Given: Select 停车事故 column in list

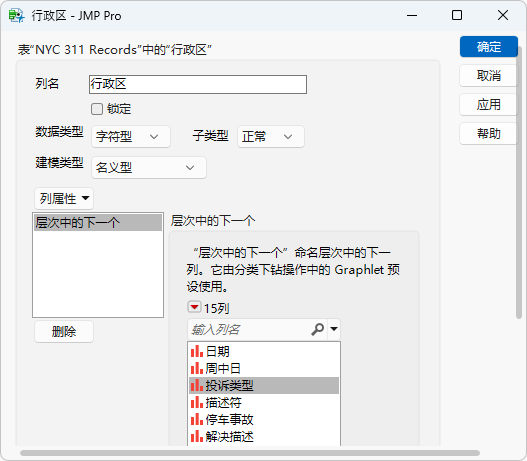Looking at the screenshot, I should [x=264, y=419].
